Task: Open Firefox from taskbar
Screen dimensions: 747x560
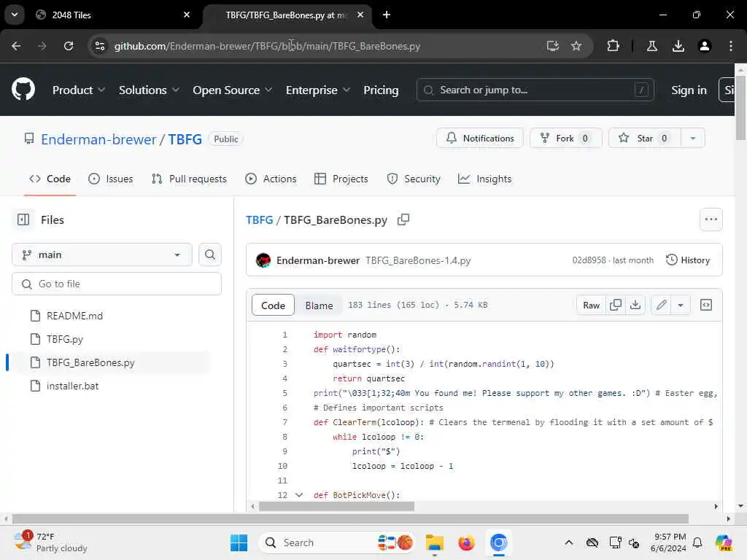Action: 466,542
